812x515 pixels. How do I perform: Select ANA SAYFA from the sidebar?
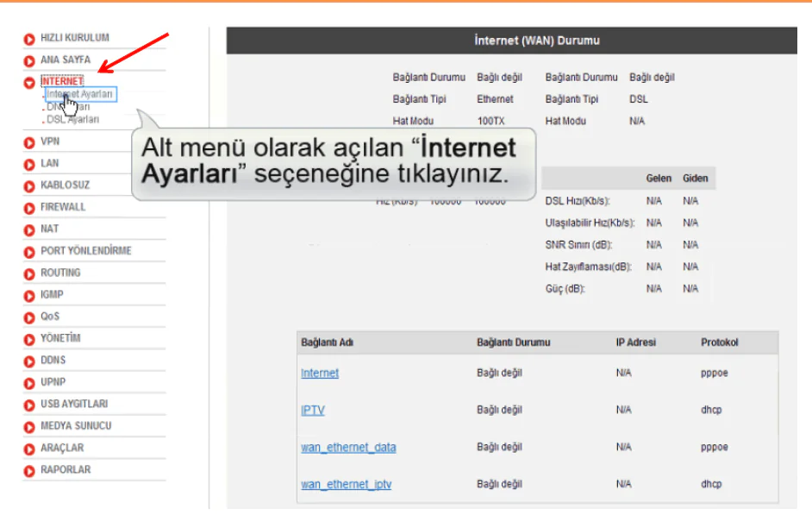click(65, 60)
